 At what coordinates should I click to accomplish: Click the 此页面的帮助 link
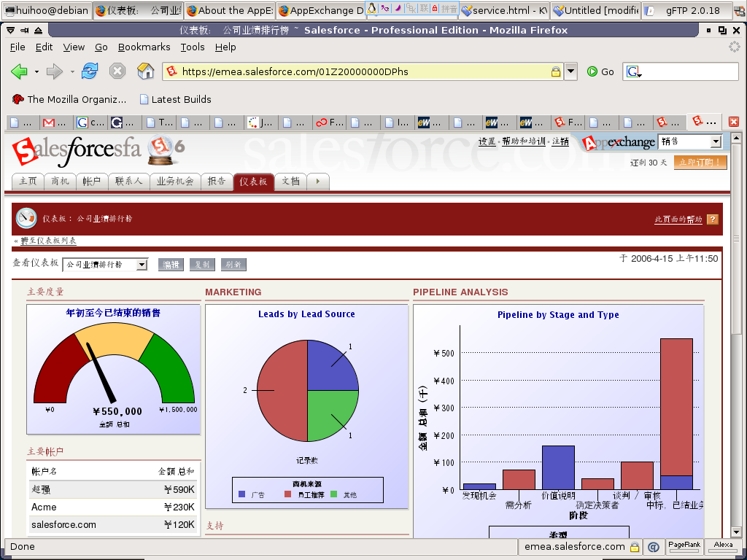tap(678, 219)
